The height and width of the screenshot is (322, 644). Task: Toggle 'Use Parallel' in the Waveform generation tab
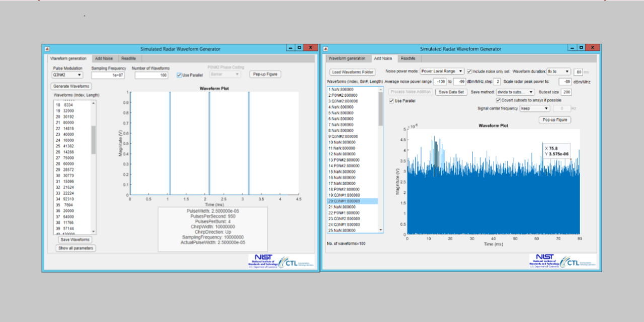[179, 74]
